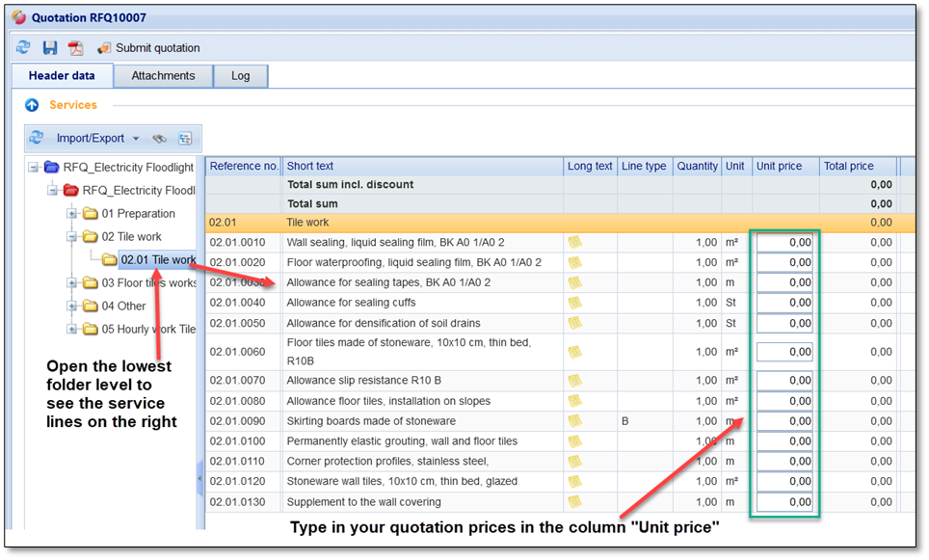Open long text note for Wall sealing row
Screen dimensions: 929x560
coord(575,242)
